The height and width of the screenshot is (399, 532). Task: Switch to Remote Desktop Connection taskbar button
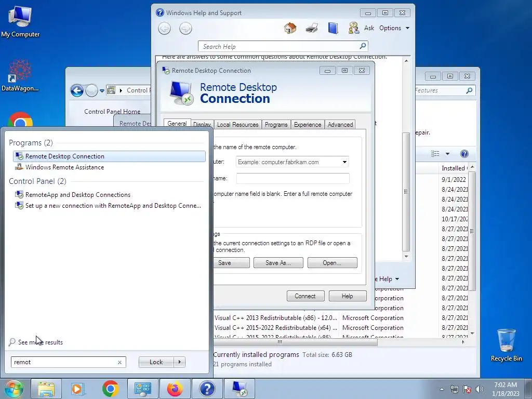click(x=240, y=389)
